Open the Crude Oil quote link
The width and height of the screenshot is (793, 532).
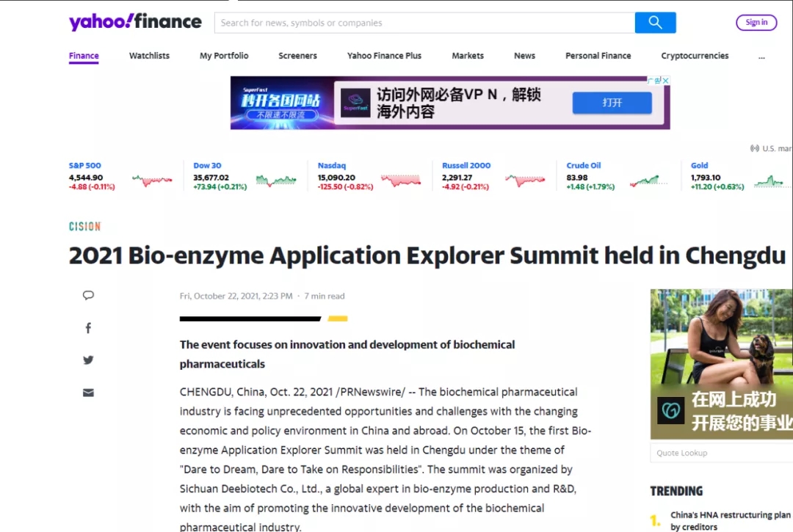584,166
